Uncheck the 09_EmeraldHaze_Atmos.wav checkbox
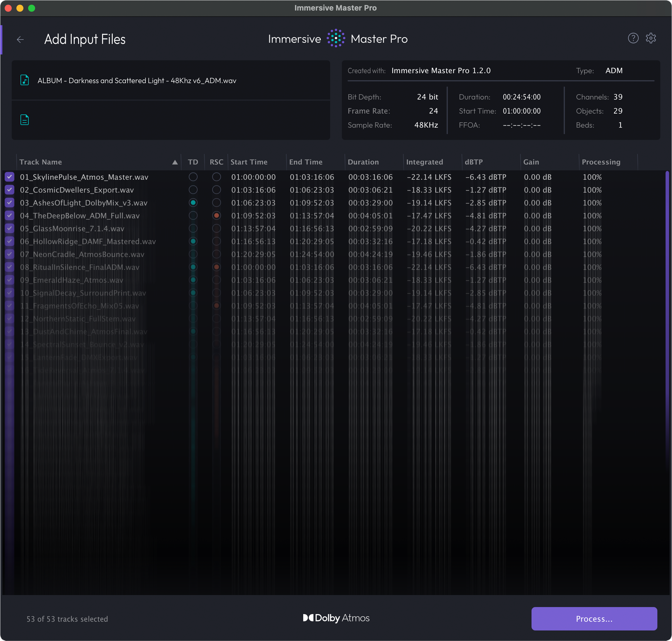Viewport: 672px width, 641px height. pyautogui.click(x=10, y=280)
